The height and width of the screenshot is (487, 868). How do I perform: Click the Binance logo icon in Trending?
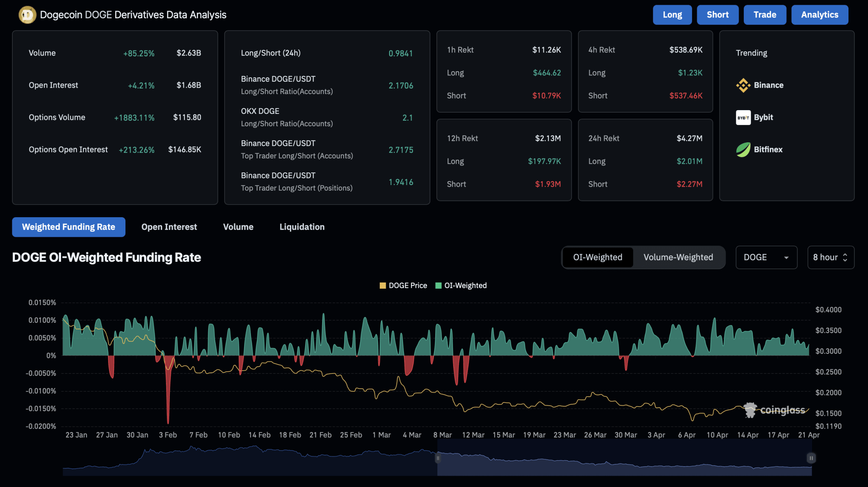tap(743, 85)
